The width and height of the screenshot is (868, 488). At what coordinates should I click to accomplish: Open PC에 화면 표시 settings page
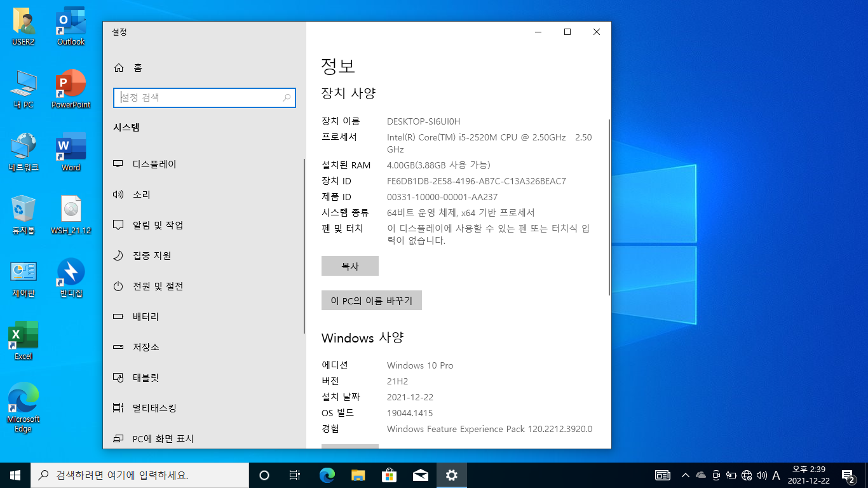[x=203, y=438]
